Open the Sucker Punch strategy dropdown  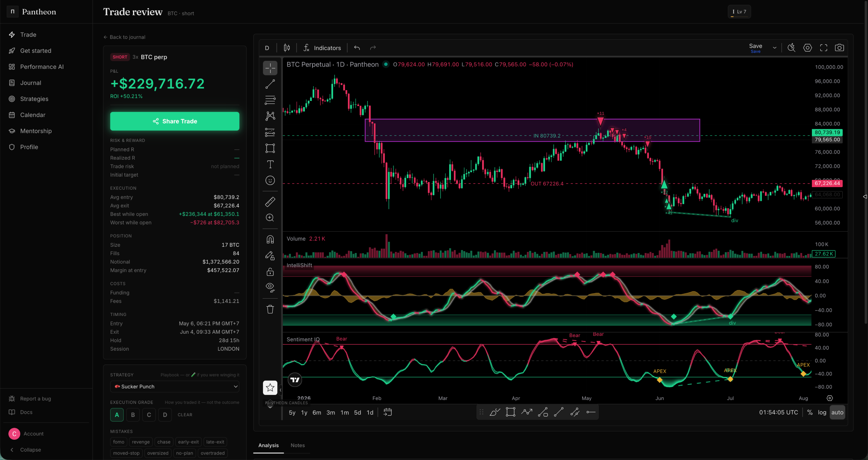pos(175,387)
